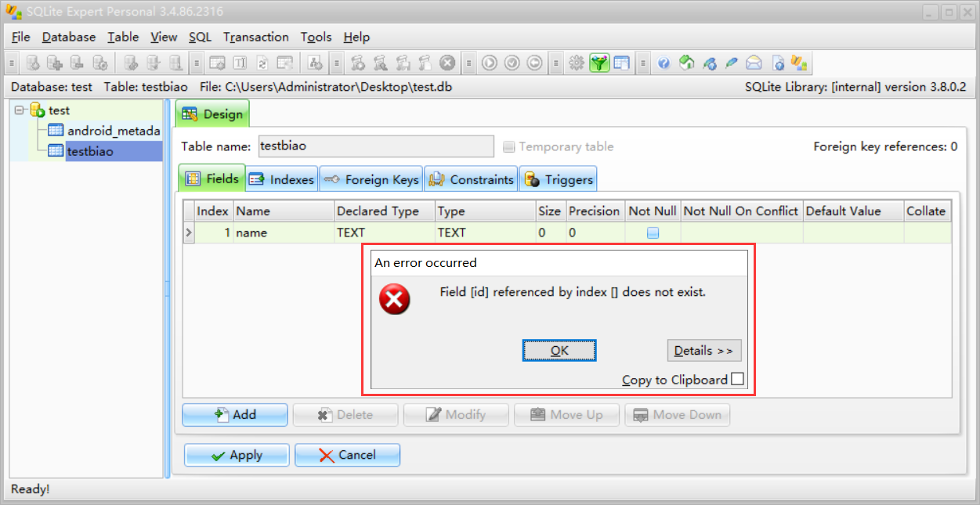Enable Copy to Clipboard in the error dialog
Image resolution: width=980 pixels, height=505 pixels.
(736, 378)
